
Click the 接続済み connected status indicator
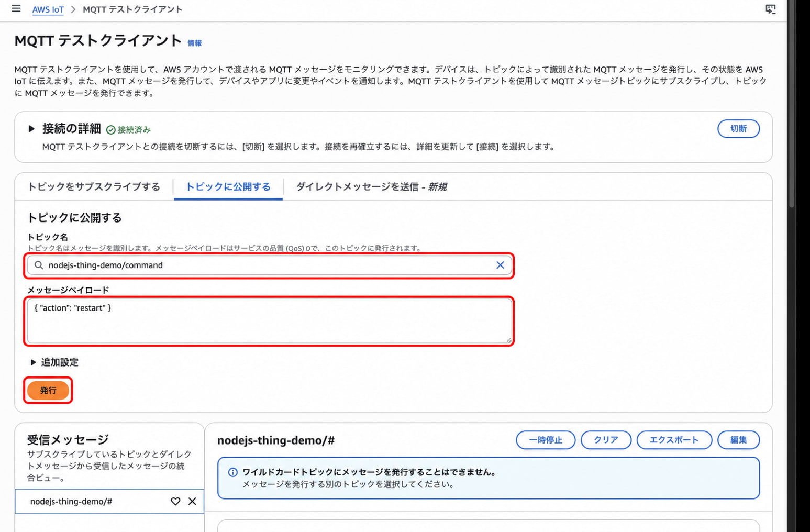point(128,130)
